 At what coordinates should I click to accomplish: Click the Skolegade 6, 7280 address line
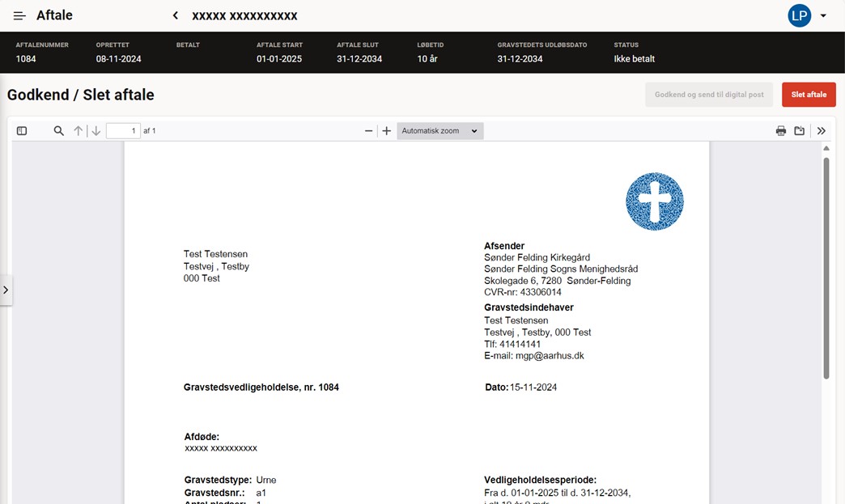point(557,281)
